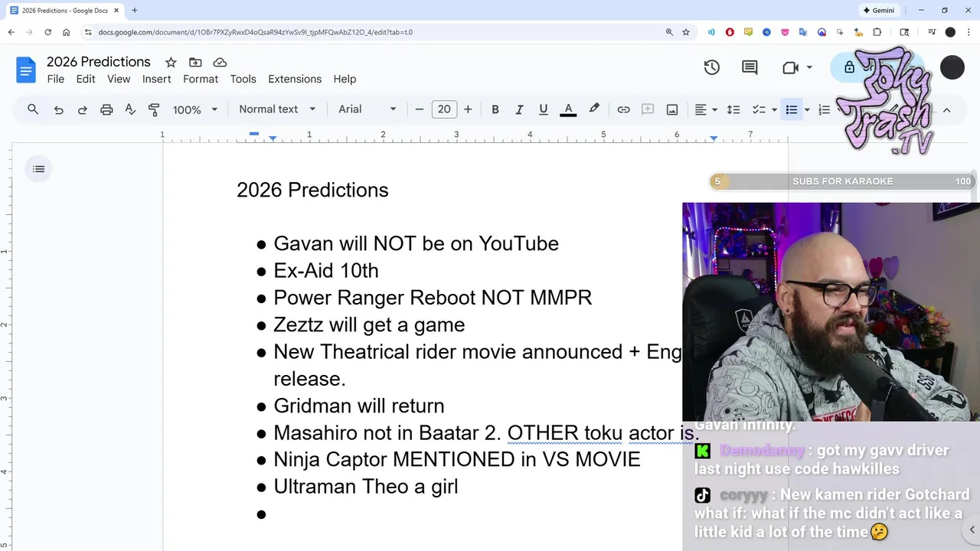Increase the font size
This screenshot has height=551, width=980.
tap(468, 109)
